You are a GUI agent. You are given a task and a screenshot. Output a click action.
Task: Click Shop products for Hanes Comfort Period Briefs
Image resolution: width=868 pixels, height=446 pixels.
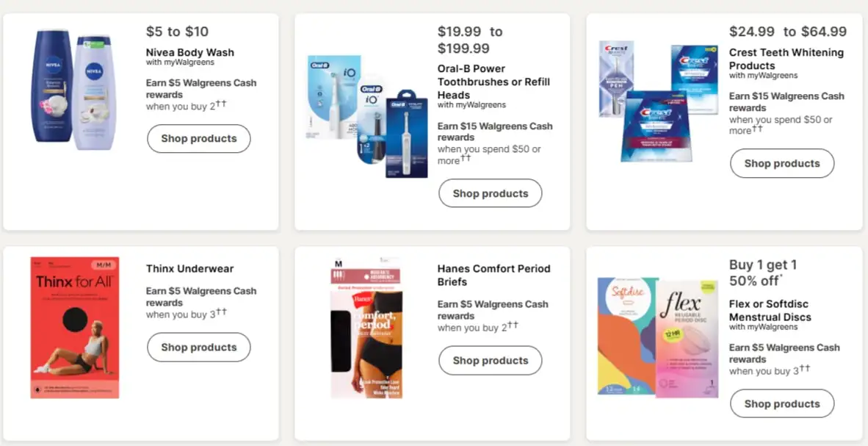[x=490, y=361]
